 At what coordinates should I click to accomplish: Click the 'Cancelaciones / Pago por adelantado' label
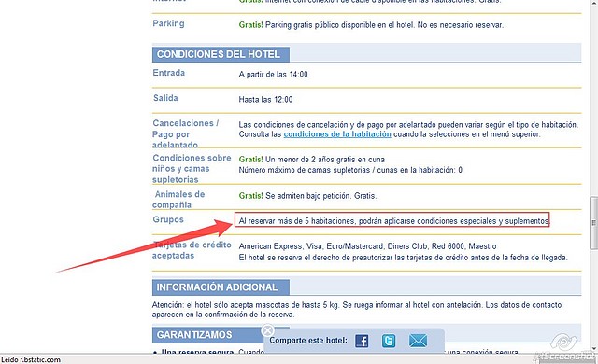(x=186, y=134)
